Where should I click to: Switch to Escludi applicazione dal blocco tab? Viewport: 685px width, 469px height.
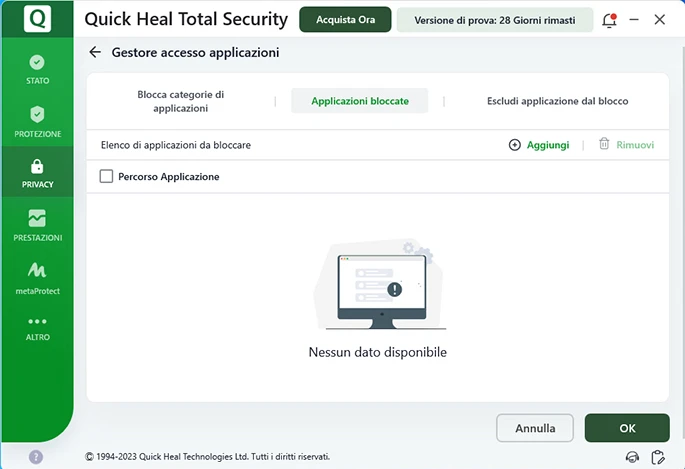(557, 101)
